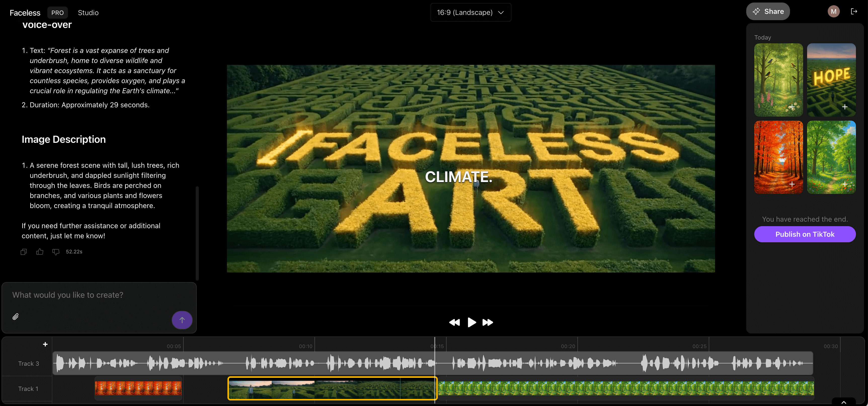This screenshot has height=406, width=868.
Task: Send the prompt with the purple arrow button
Action: [182, 320]
